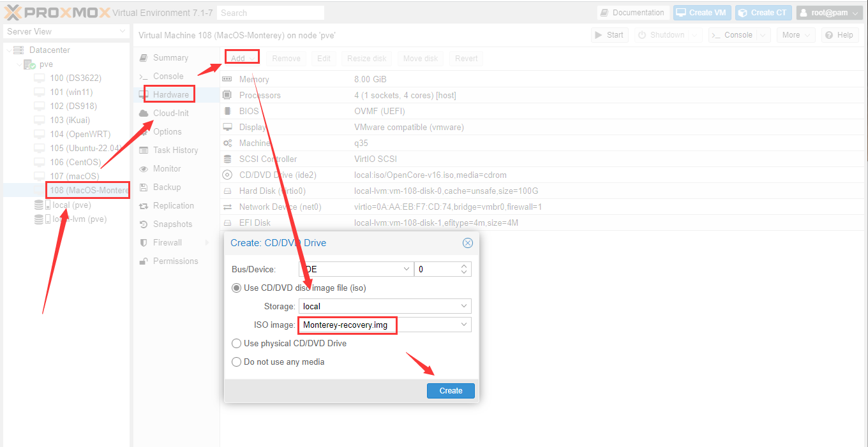Select VM 107 (macOS) in the tree
The width and height of the screenshot is (868, 447).
tap(66, 177)
